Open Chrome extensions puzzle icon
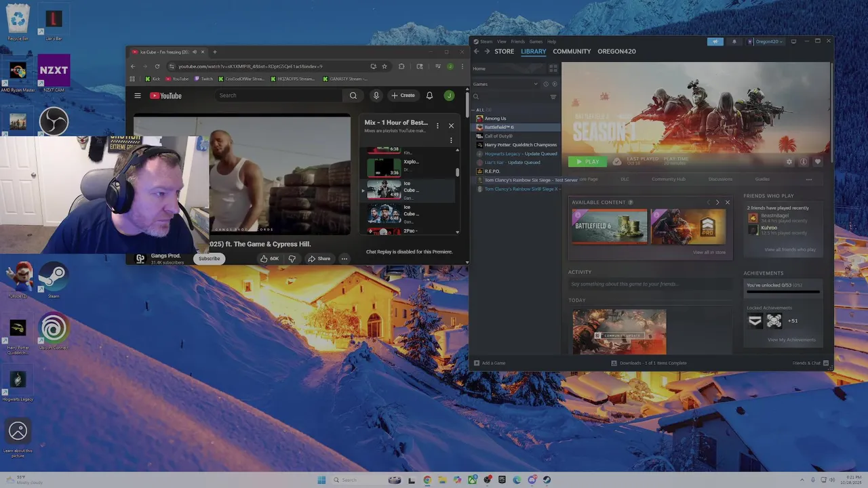The image size is (868, 488). click(401, 66)
